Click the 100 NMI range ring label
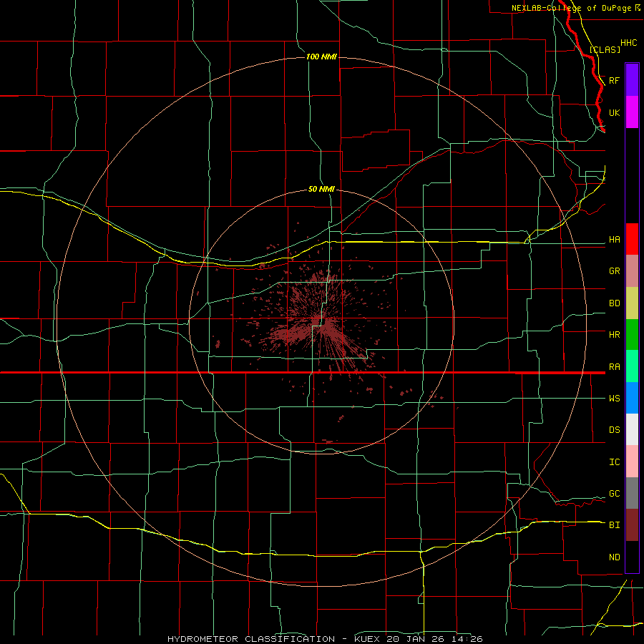This screenshot has width=644, height=644. (321, 57)
